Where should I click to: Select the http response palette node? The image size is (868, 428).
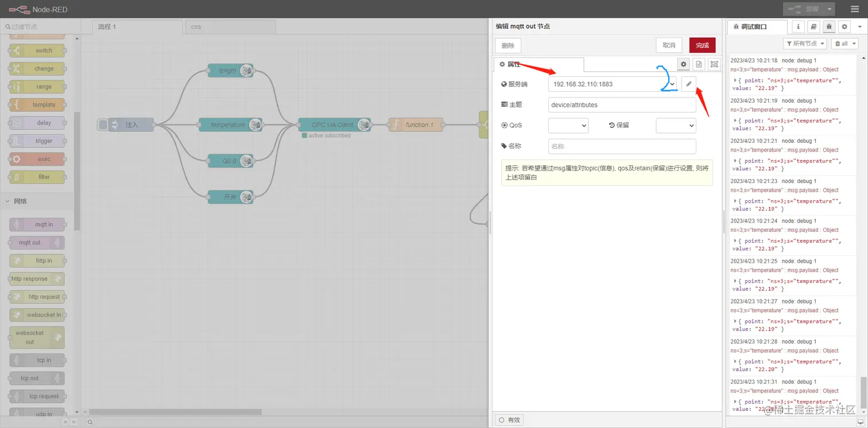(x=37, y=279)
